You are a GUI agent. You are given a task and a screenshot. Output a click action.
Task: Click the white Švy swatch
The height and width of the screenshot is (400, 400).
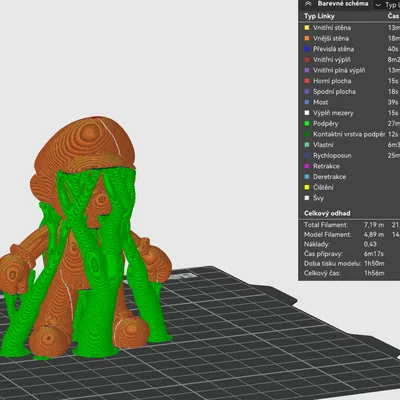(307, 198)
